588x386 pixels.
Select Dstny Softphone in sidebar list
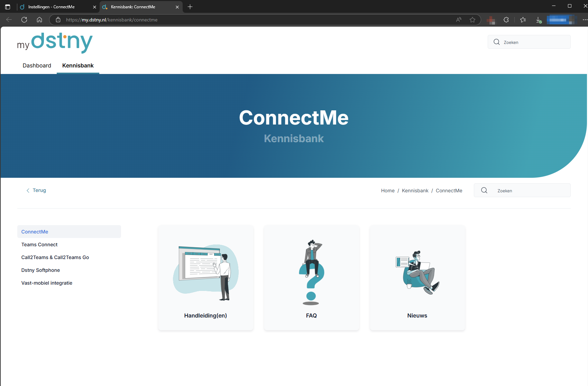(x=40, y=270)
